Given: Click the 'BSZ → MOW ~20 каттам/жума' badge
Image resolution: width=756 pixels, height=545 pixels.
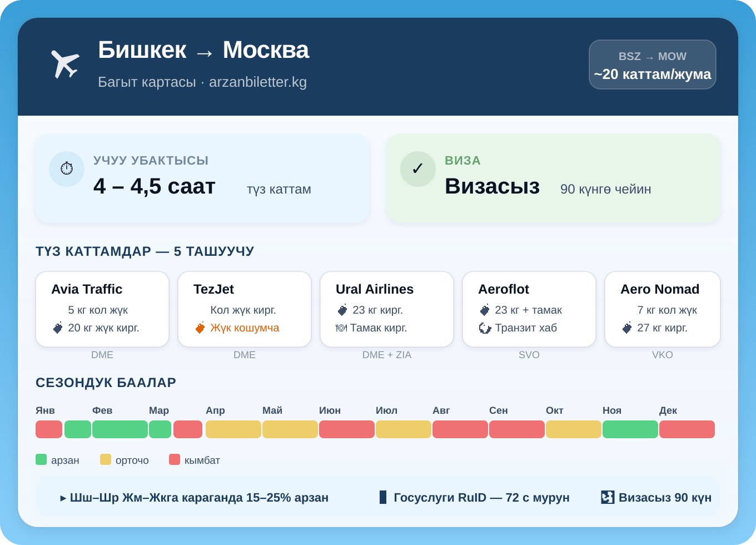Looking at the screenshot, I should tap(653, 65).
